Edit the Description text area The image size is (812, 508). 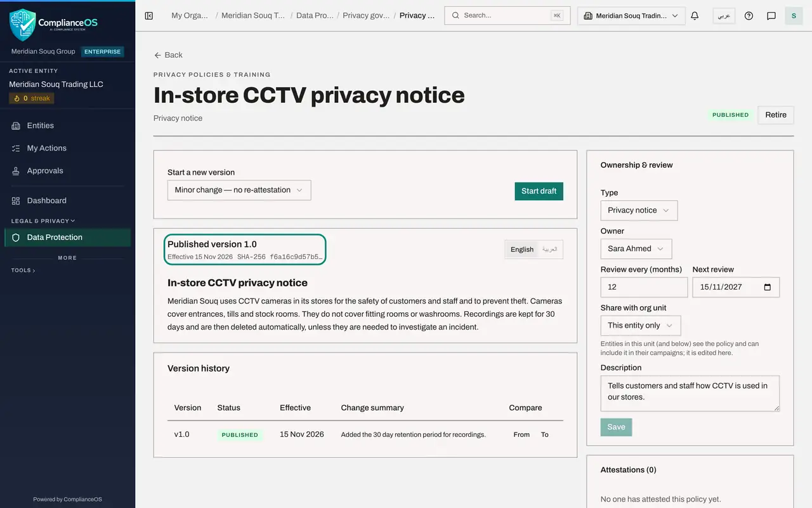coord(690,393)
